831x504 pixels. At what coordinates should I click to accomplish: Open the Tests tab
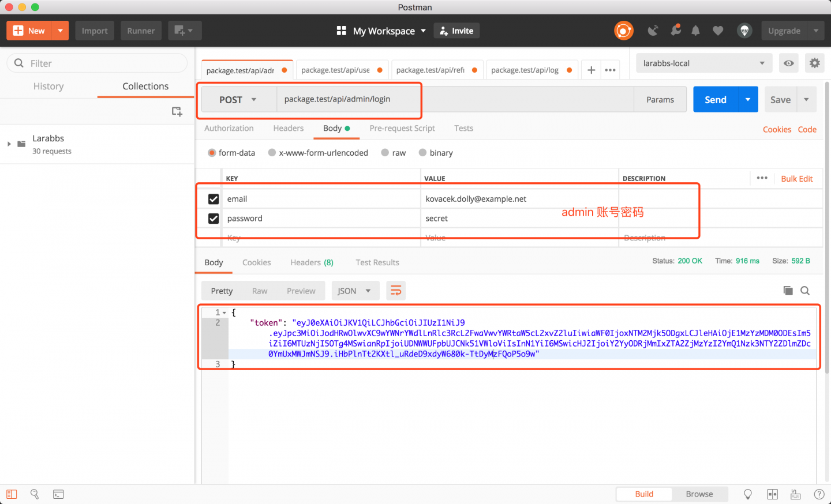(x=463, y=129)
